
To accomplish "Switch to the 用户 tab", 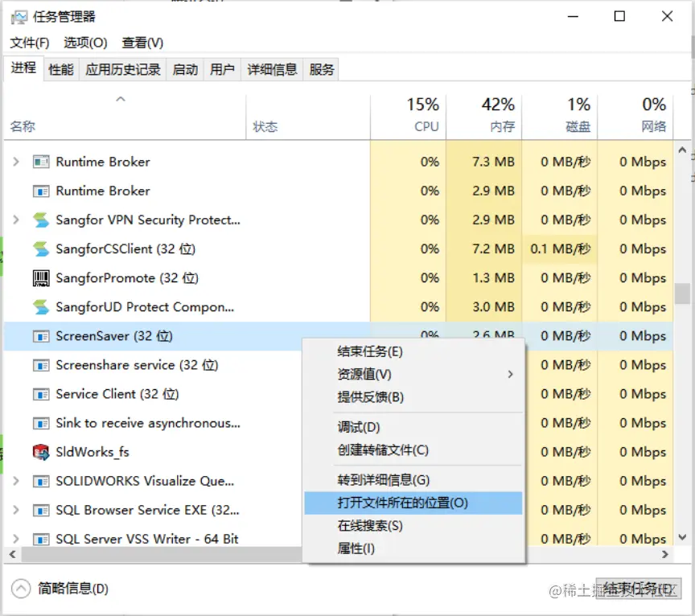I will coord(222,70).
